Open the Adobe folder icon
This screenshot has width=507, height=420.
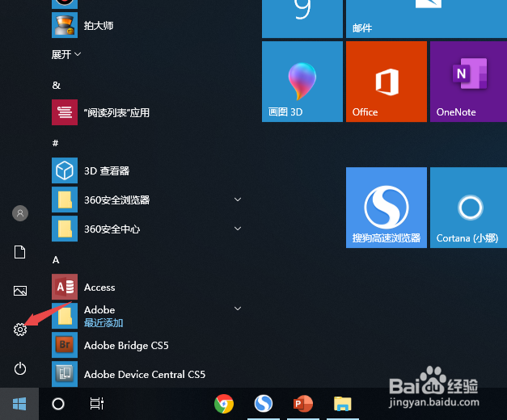point(65,316)
